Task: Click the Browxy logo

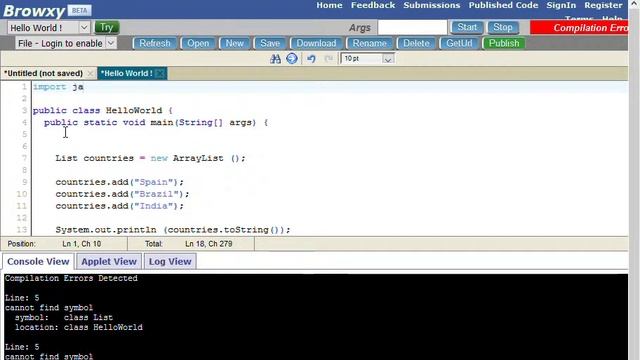Action: pos(33,11)
